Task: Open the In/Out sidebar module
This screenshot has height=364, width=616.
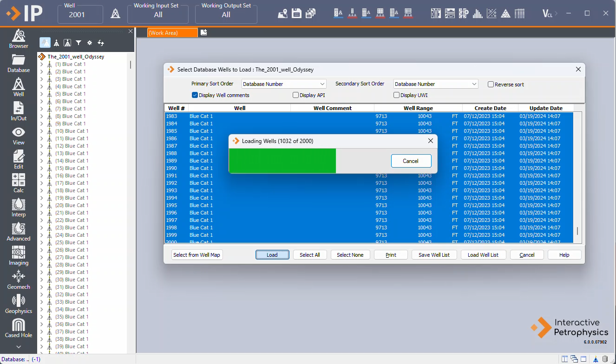Action: pyautogui.click(x=19, y=111)
